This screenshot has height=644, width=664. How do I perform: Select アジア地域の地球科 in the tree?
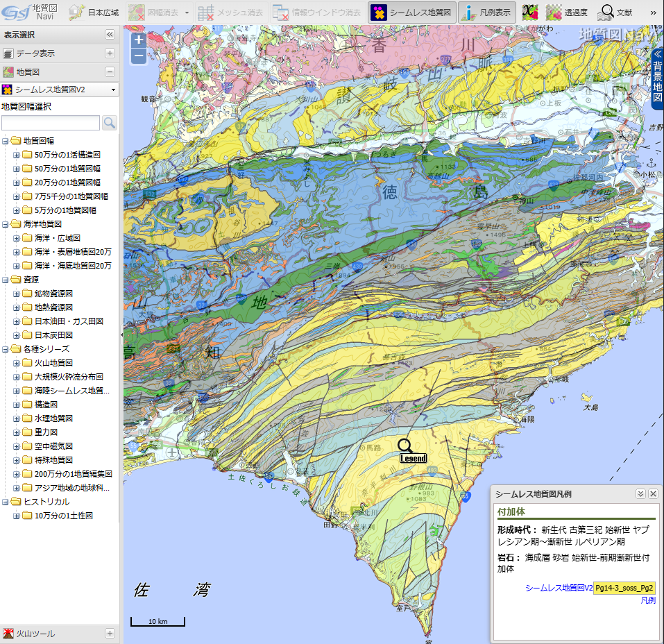(72, 488)
